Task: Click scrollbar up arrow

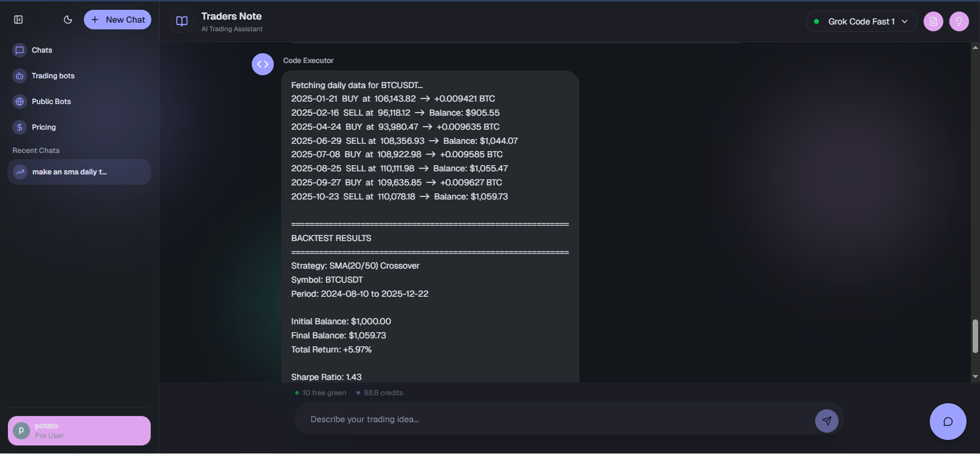Action: point(975,47)
